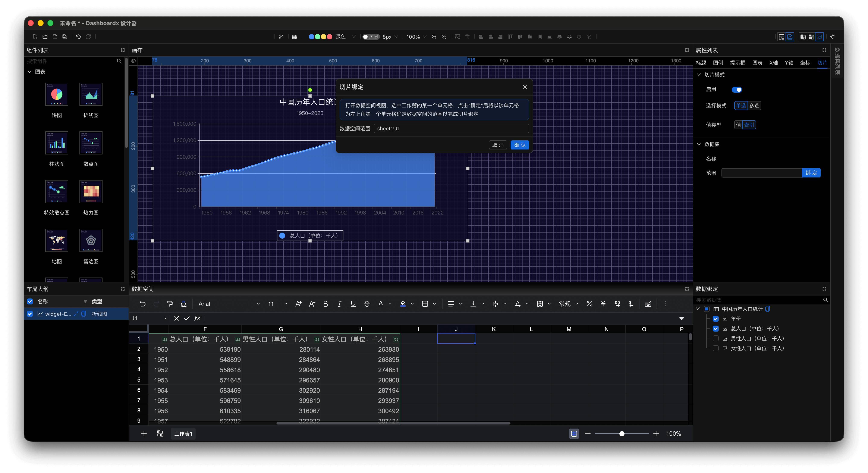Click the strikethrough icon in spreadsheet toolbar
This screenshot has height=473, width=868.
(367, 304)
